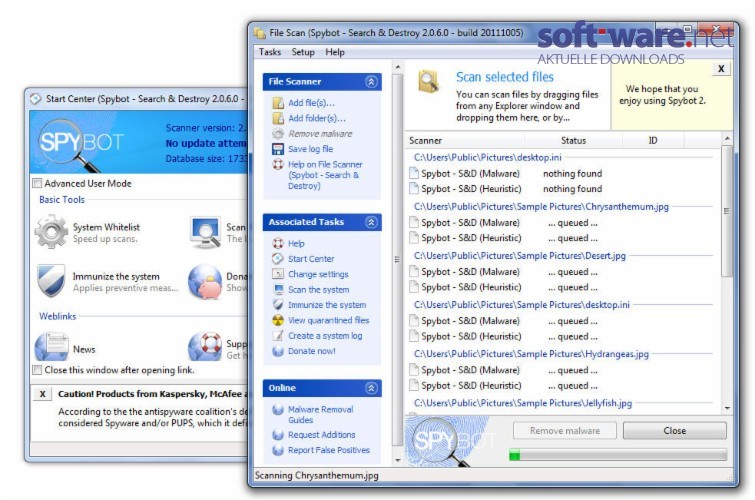The width and height of the screenshot is (755, 500).
Task: Click the sidebar scroll up arrow
Action: coord(398,66)
